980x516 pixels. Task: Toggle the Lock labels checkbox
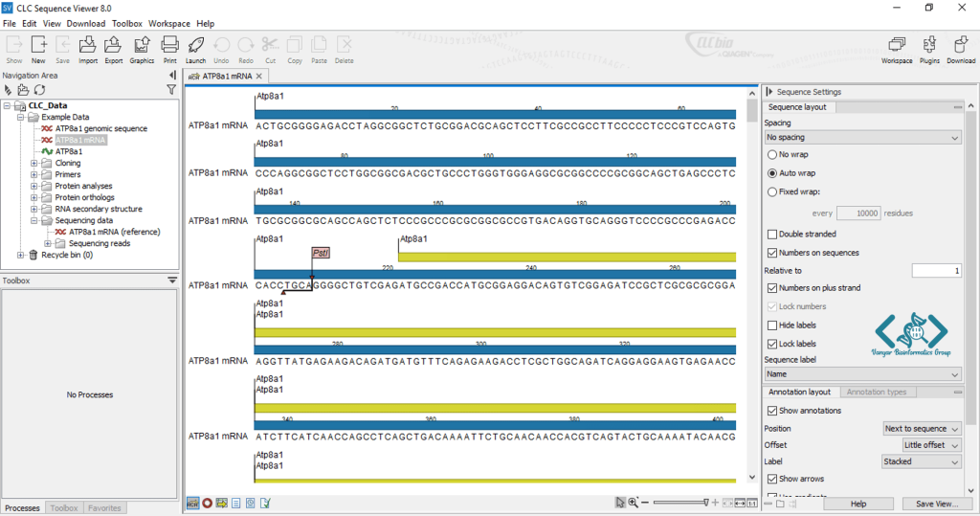point(772,344)
